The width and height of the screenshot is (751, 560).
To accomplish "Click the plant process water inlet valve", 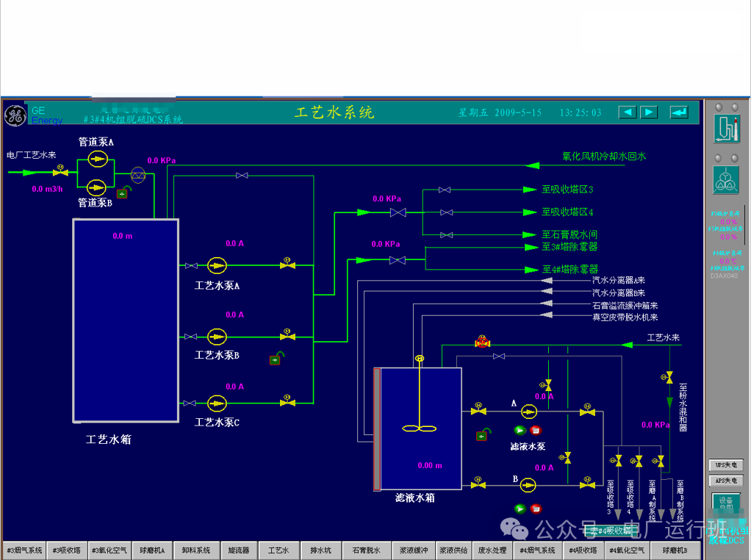I will pyautogui.click(x=60, y=170).
